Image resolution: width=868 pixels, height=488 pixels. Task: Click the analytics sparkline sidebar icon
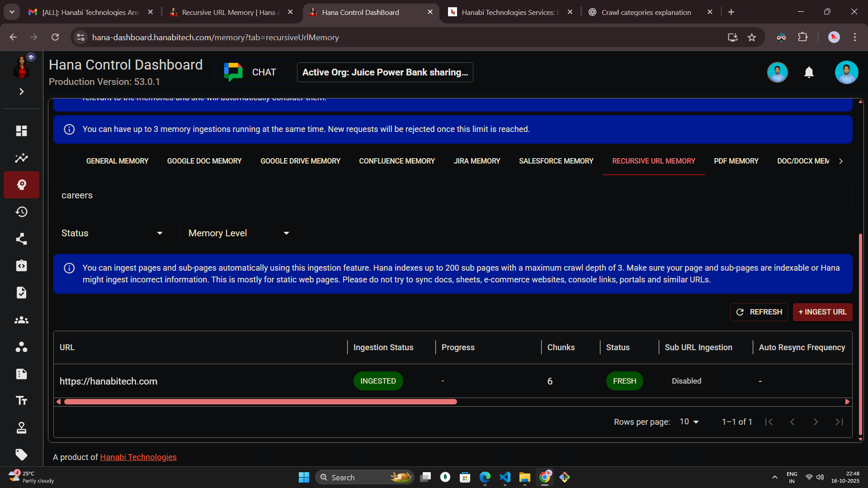[21, 158]
